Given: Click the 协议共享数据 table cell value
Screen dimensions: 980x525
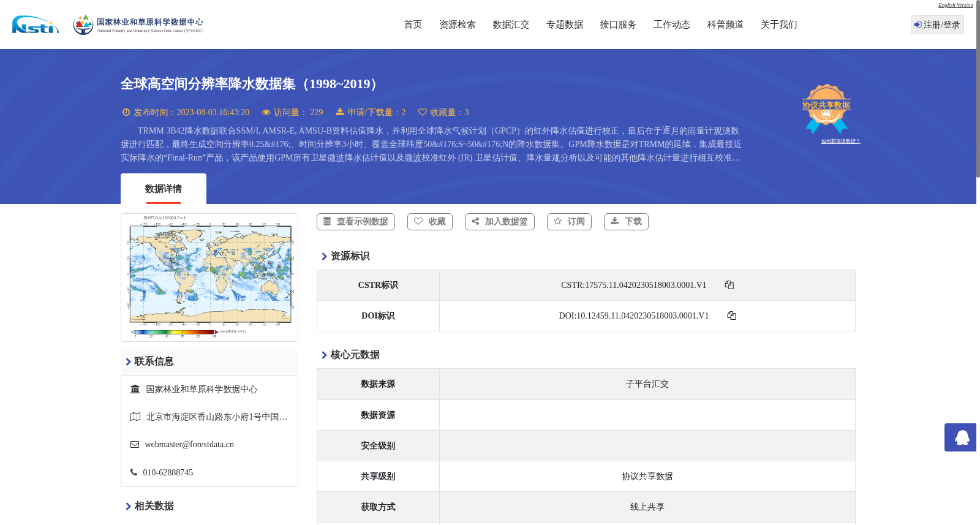Looking at the screenshot, I should (x=647, y=477).
